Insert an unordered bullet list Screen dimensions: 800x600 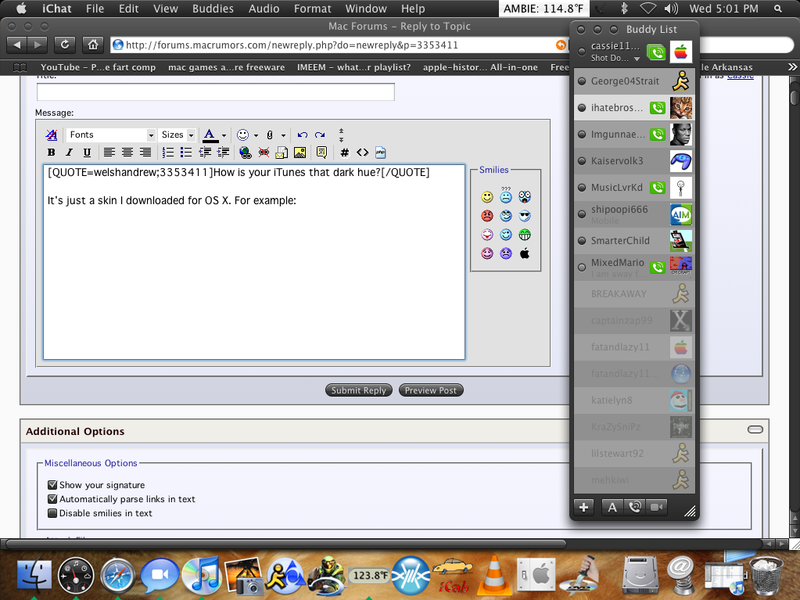pyautogui.click(x=186, y=152)
